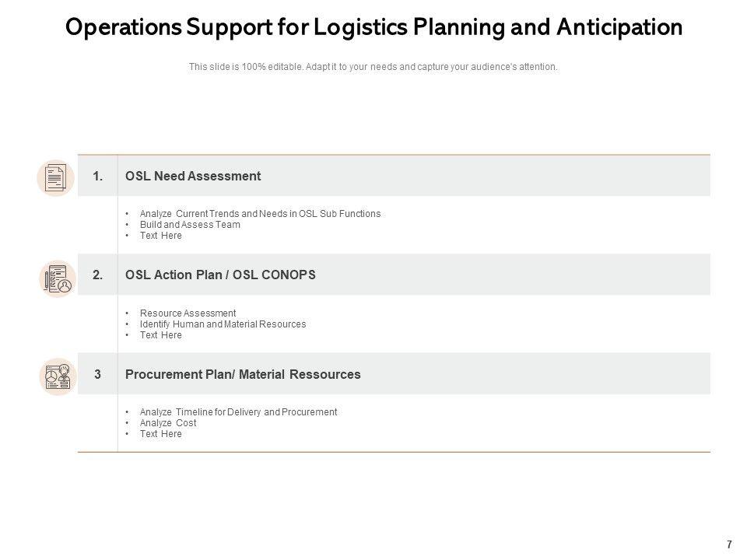This screenshot has width=747, height=560.
Task: Click the 'Analyze Cost' bullet
Action: pos(168,423)
